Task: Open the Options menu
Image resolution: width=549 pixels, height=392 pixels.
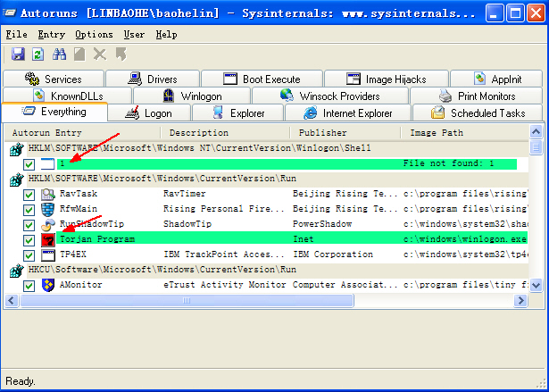Action: click(x=94, y=34)
